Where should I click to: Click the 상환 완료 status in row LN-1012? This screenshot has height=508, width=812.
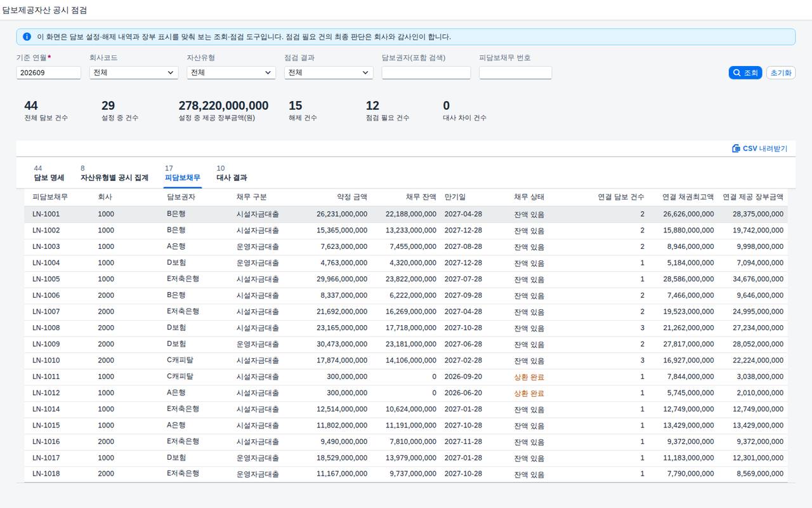pyautogui.click(x=529, y=393)
